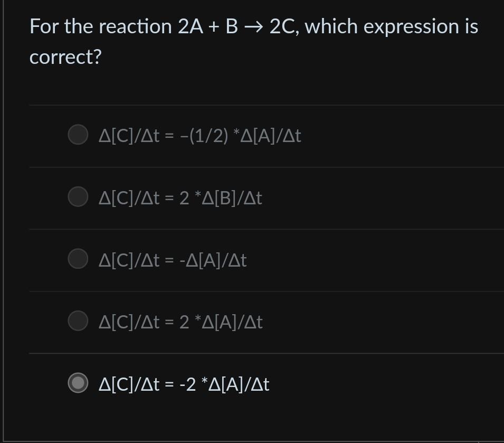504x443 pixels.
Task: Click the question text at the top
Action: 253,41
